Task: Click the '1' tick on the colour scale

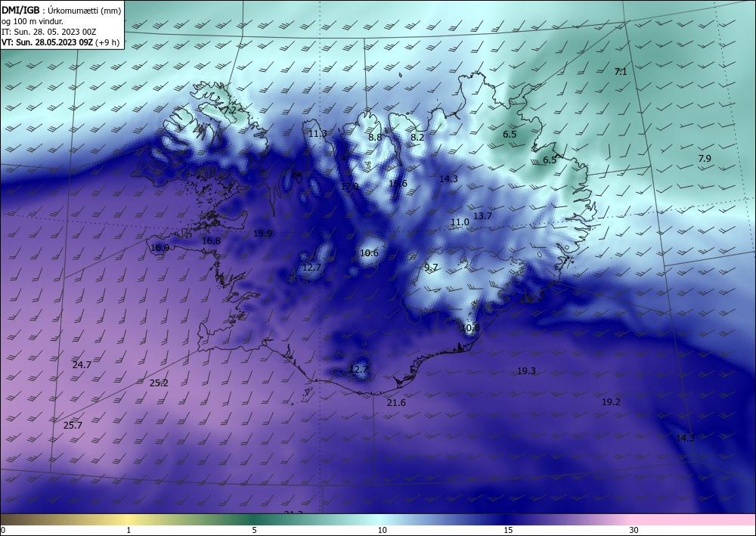Action: pos(129,530)
